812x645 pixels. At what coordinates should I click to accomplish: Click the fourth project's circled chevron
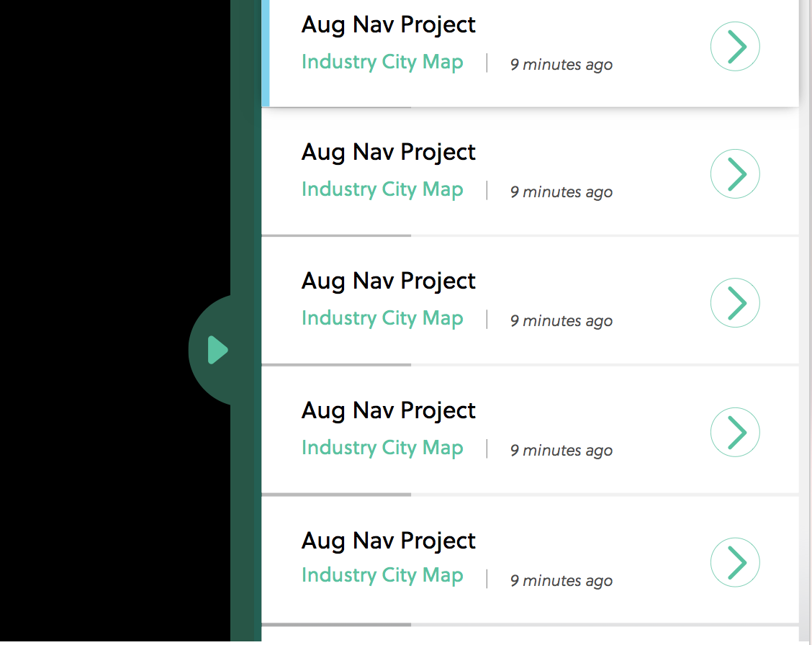click(735, 432)
